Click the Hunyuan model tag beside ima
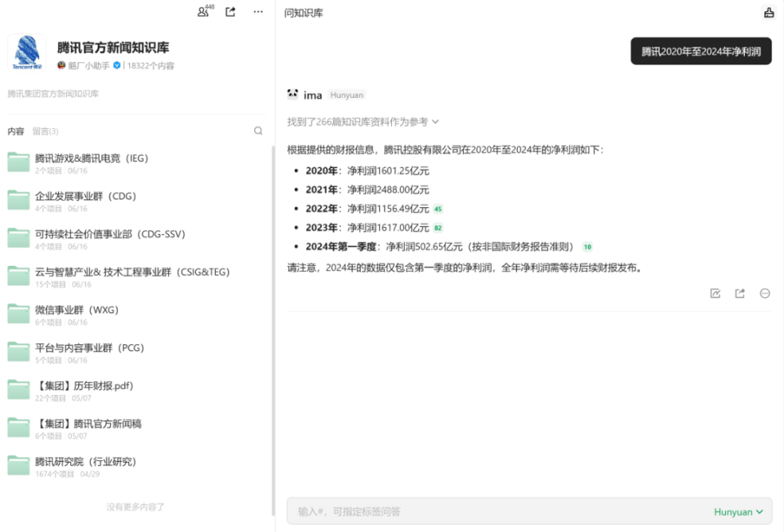Viewport: 784px width, 532px height. [346, 95]
